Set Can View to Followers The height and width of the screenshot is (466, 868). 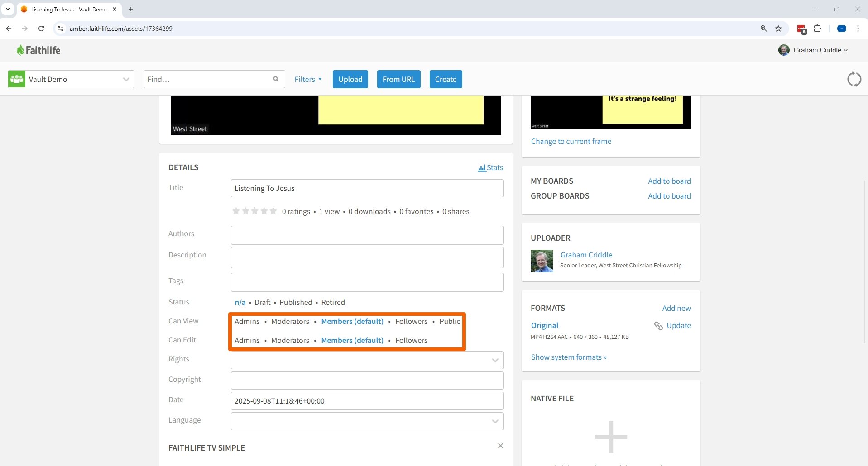(411, 321)
